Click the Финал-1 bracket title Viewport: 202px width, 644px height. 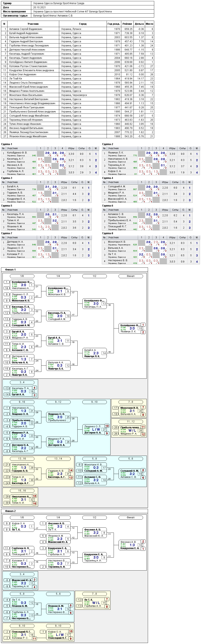click(10, 269)
